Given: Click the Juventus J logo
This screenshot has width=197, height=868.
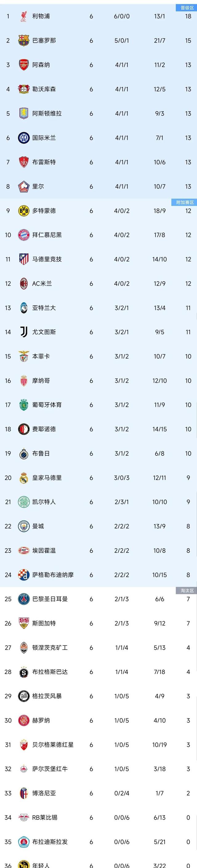Looking at the screenshot, I should [x=24, y=332].
